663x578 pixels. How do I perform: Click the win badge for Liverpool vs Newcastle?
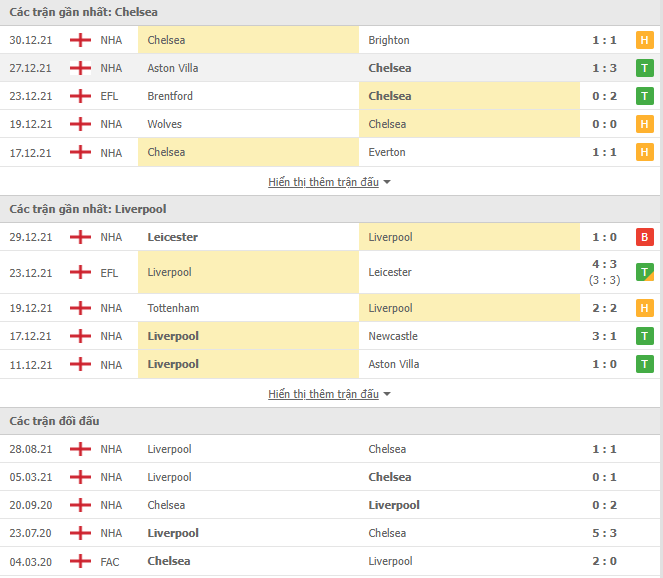(644, 336)
